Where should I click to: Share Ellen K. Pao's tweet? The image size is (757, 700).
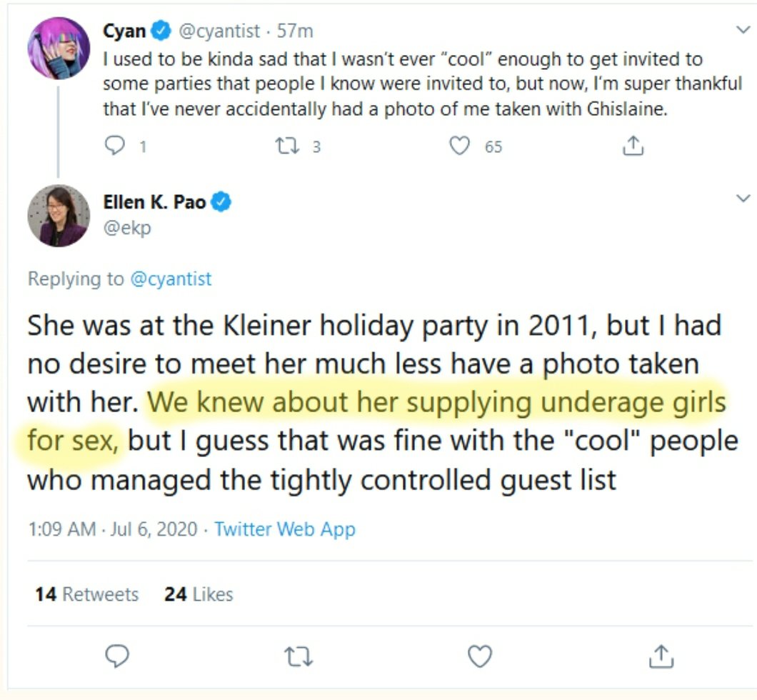[661, 655]
